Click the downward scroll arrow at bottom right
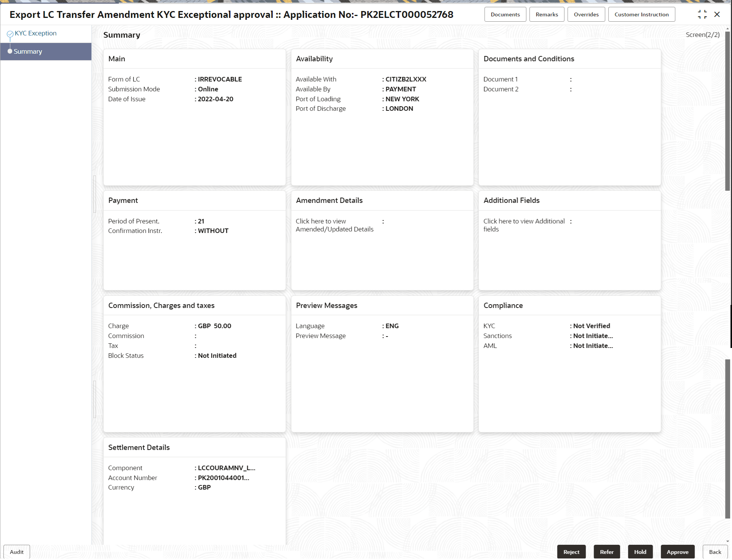This screenshot has height=560, width=732. pyautogui.click(x=727, y=541)
